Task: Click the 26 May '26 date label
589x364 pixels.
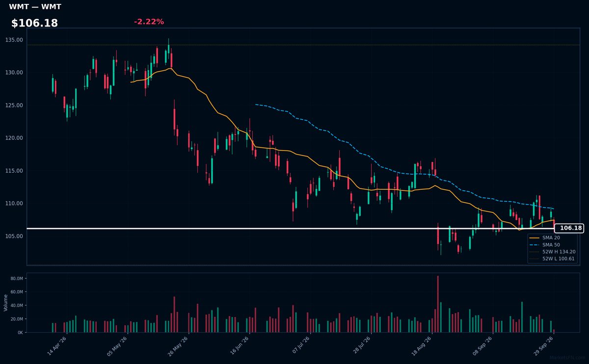Action: pyautogui.click(x=179, y=346)
